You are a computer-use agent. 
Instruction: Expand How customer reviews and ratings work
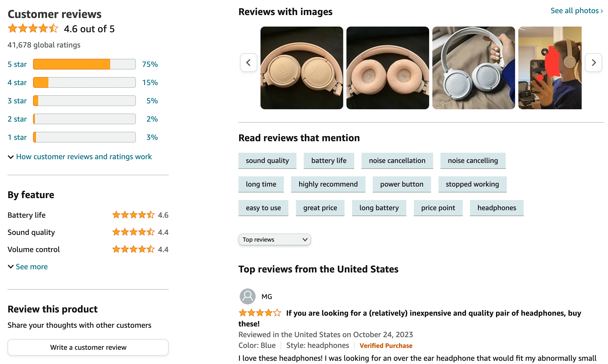point(84,156)
